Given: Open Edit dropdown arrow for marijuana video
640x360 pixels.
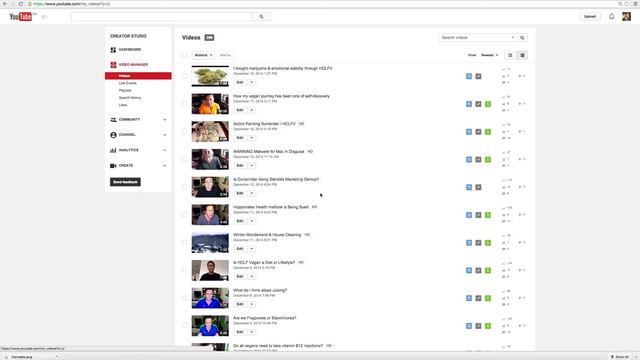Looking at the screenshot, I should click(x=252, y=82).
